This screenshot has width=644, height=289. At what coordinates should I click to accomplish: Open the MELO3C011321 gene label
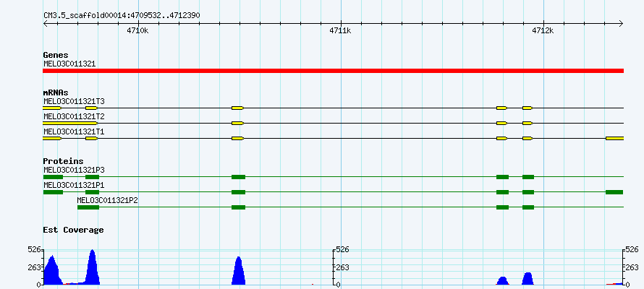(69, 64)
